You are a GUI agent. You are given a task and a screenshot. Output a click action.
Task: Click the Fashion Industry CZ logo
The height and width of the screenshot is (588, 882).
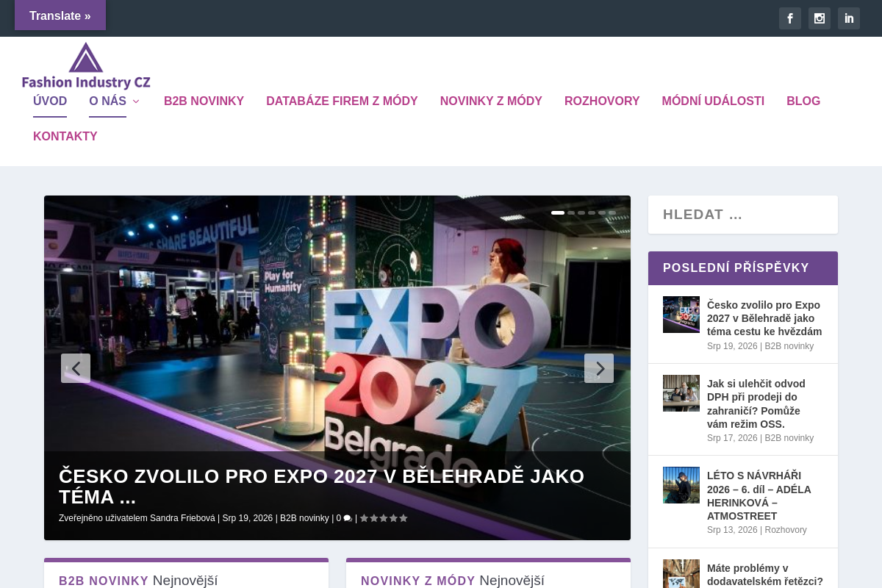pyautogui.click(x=86, y=66)
